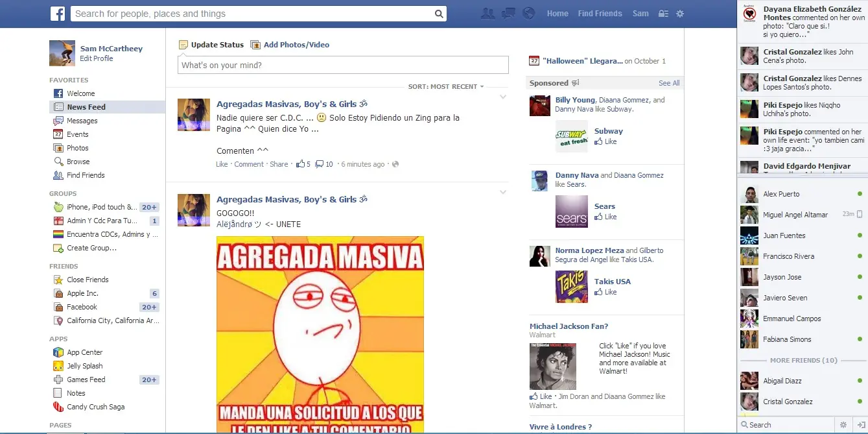Click thumbs-up count icon on first post

[301, 164]
